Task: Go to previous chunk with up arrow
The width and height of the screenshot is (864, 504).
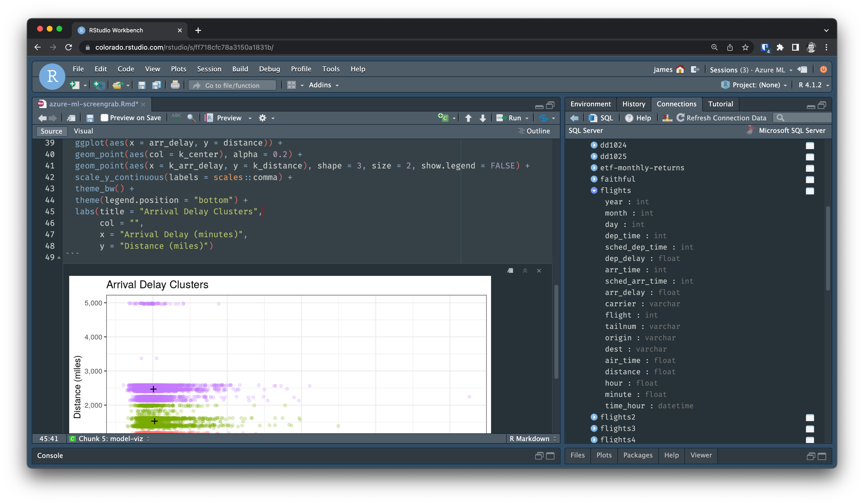Action: pos(468,118)
